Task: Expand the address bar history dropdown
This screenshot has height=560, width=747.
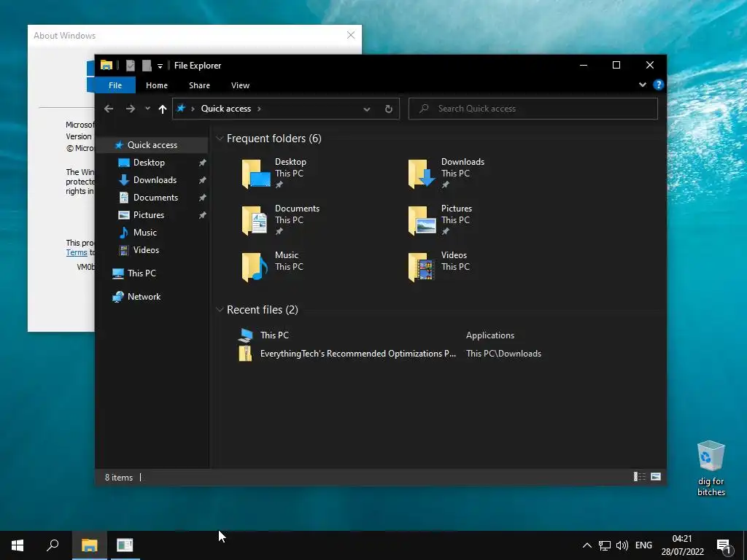Action: pyautogui.click(x=367, y=109)
